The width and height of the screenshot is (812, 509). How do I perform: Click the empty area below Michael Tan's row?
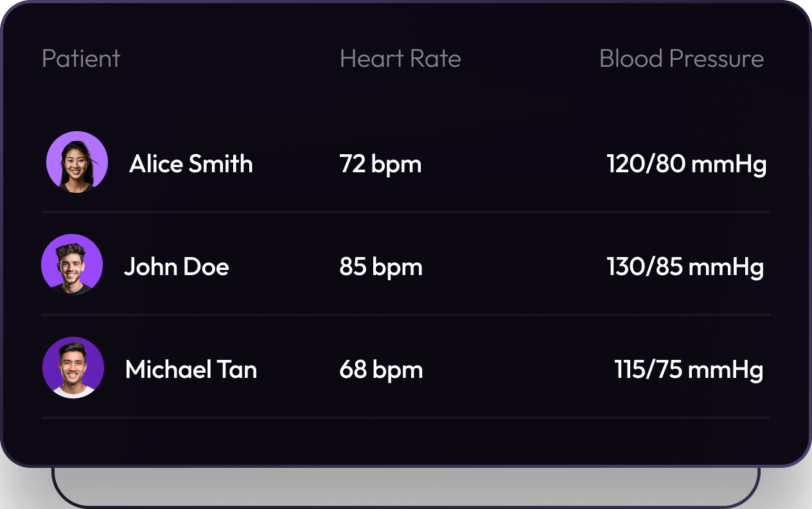[406, 442]
